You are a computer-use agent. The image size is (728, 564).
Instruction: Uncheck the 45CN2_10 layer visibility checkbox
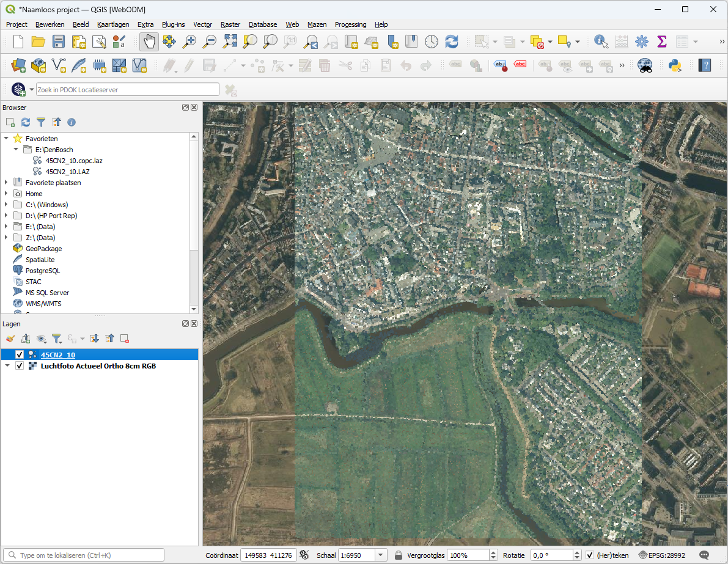point(20,355)
